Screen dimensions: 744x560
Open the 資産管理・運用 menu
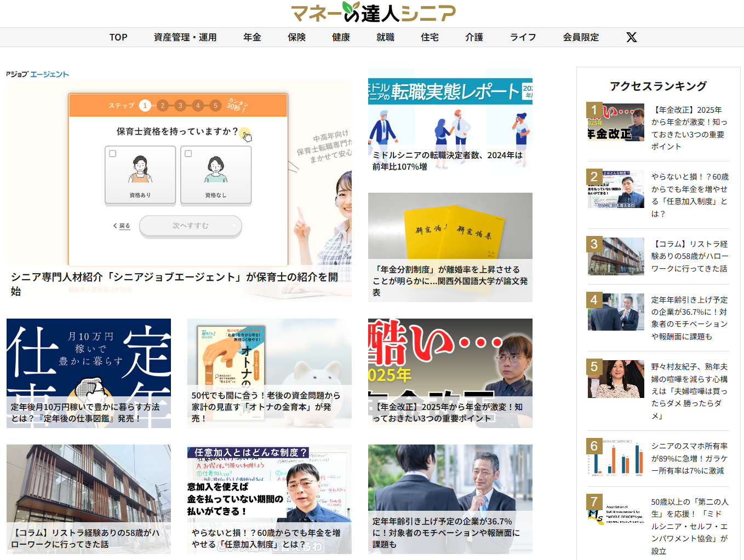point(185,37)
